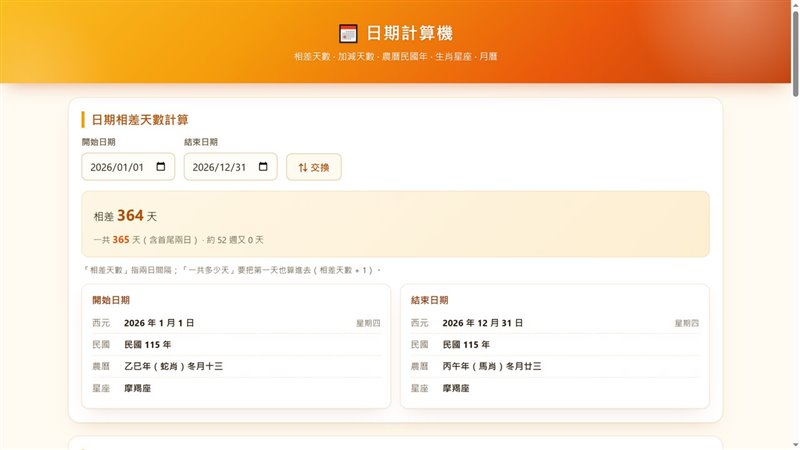The width and height of the screenshot is (800, 450).
Task: Focus the 結束日期 input showing 2026/12/31
Action: coord(231,167)
